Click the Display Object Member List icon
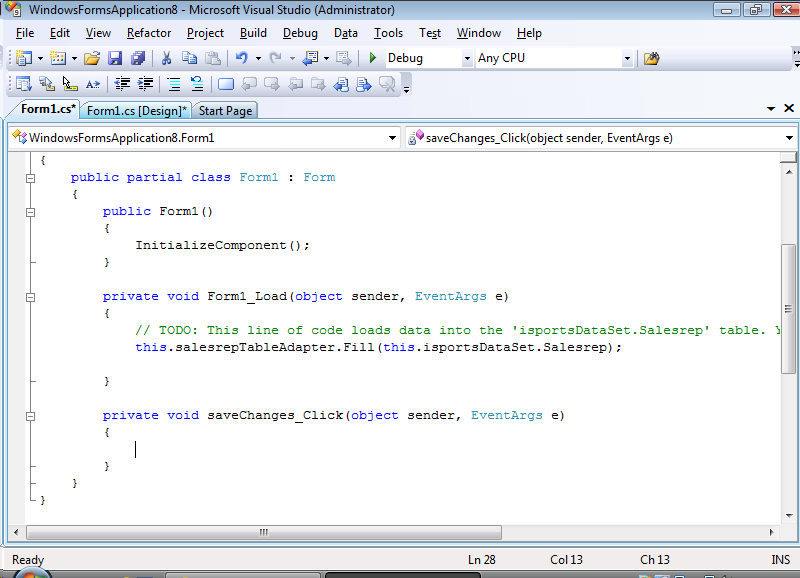The width and height of the screenshot is (800, 578). (x=23, y=84)
